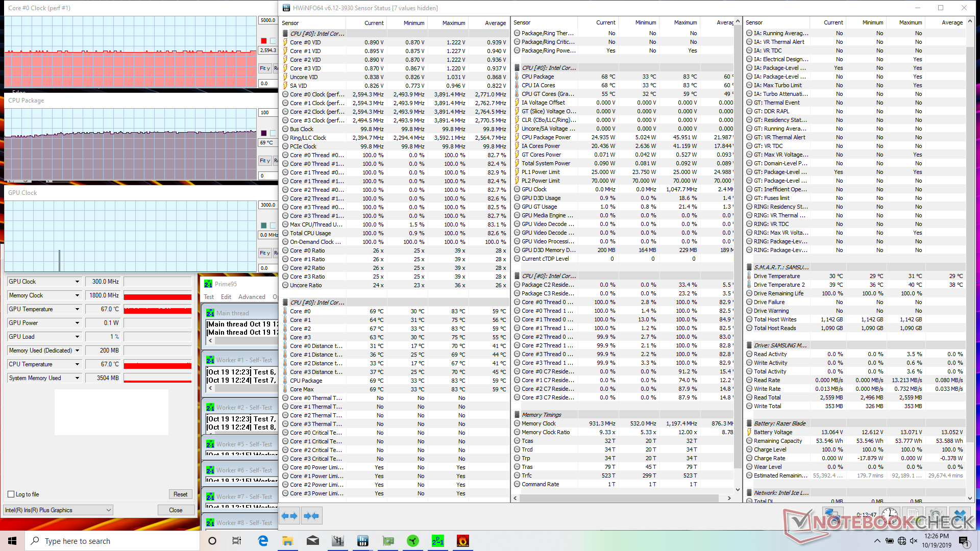Click the red color swatch of Core #0 Clock graph
Screen dimensions: 980x551
tap(264, 41)
